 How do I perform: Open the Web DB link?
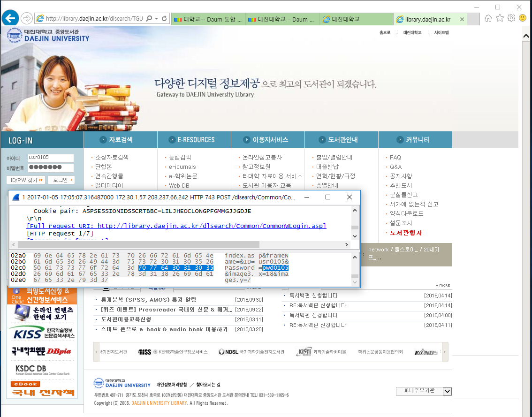(x=179, y=186)
